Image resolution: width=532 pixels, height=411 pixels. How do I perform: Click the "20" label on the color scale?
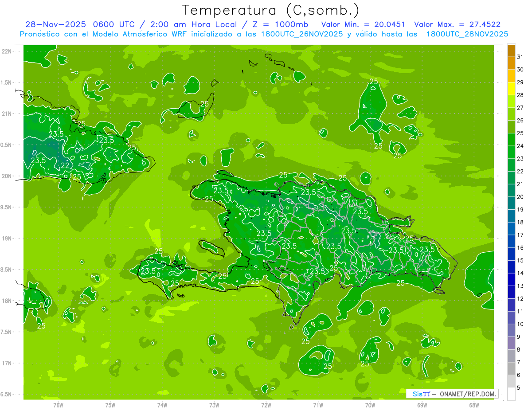(520, 197)
